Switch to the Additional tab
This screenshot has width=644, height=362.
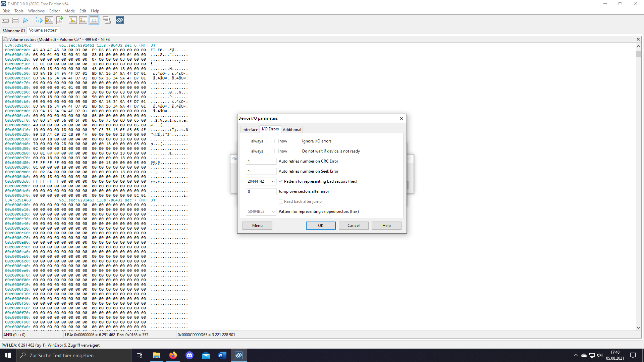coord(292,129)
